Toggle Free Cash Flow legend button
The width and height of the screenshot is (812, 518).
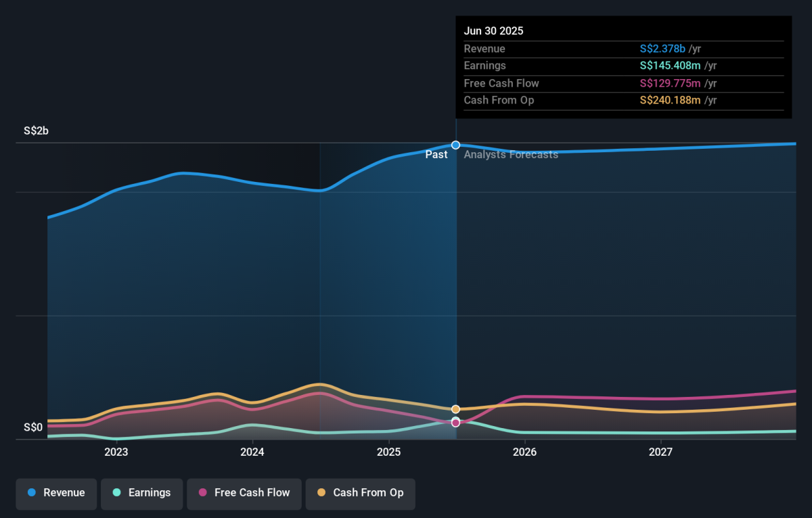click(244, 493)
